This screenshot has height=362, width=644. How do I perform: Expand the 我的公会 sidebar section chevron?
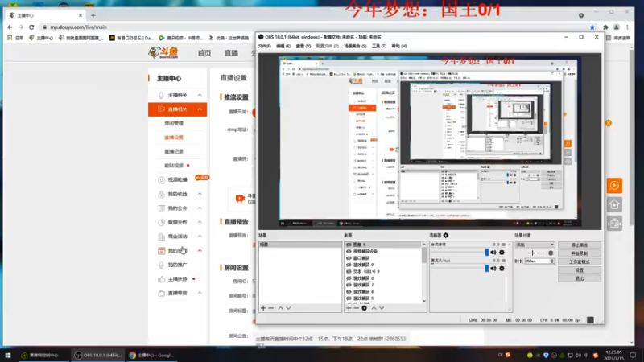[200, 208]
